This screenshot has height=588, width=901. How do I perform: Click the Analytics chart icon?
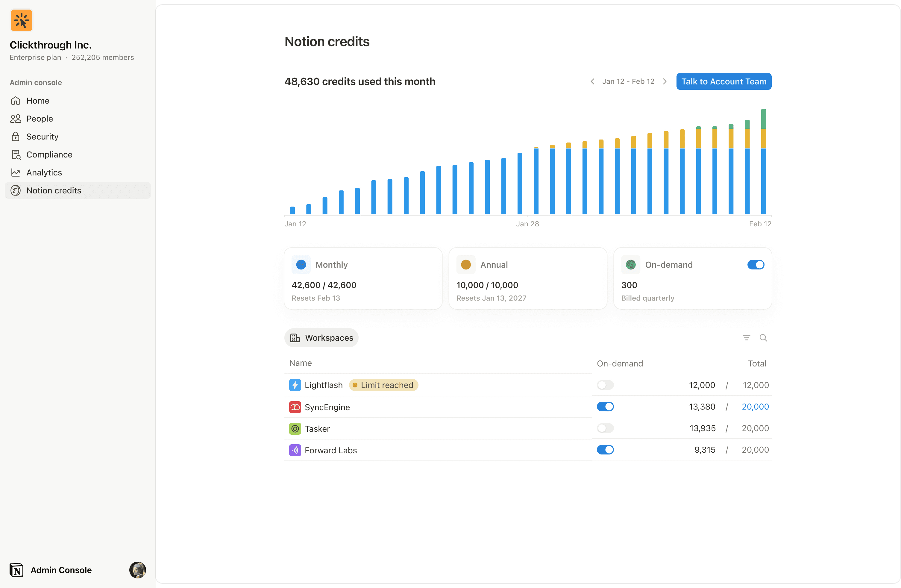click(x=16, y=173)
